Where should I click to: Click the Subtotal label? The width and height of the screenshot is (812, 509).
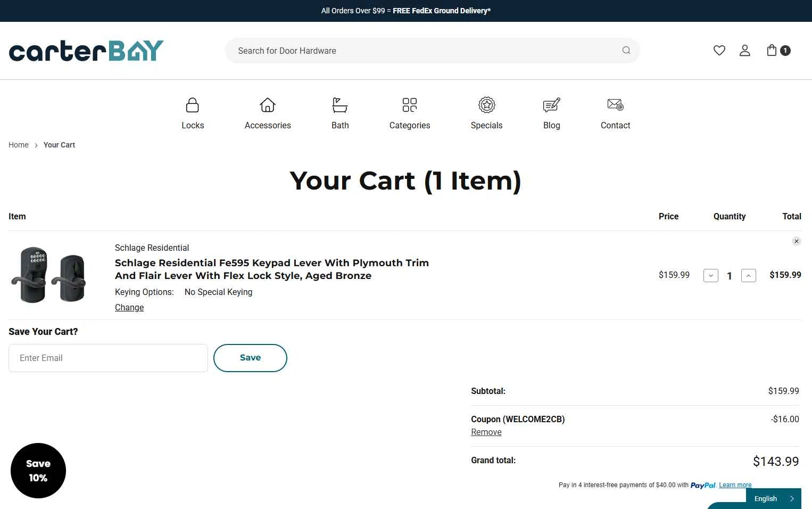(488, 391)
